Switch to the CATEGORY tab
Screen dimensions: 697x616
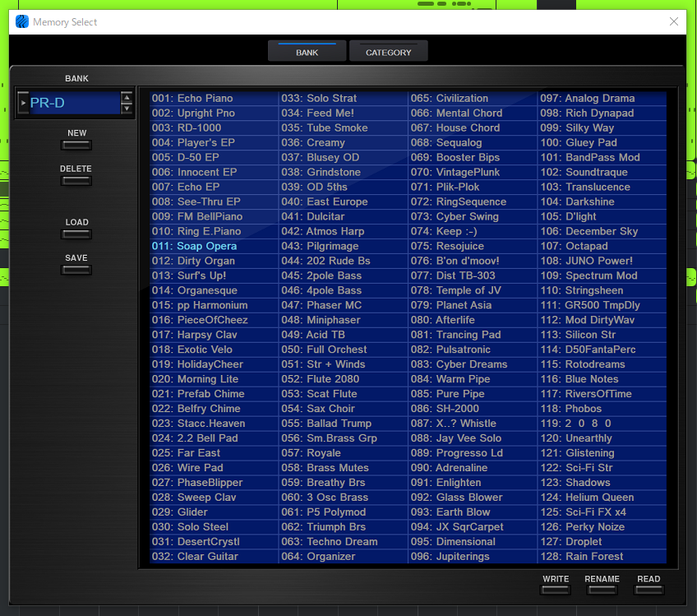(x=389, y=51)
